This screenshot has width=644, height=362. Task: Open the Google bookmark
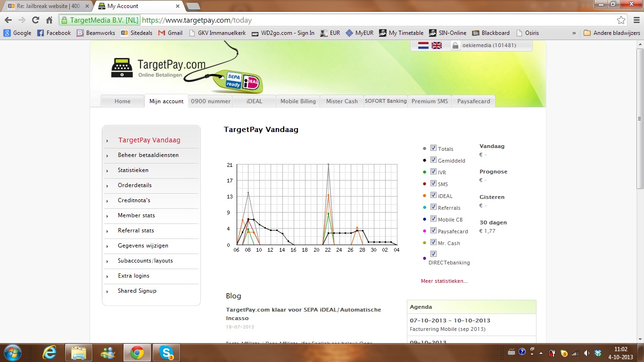tap(17, 33)
